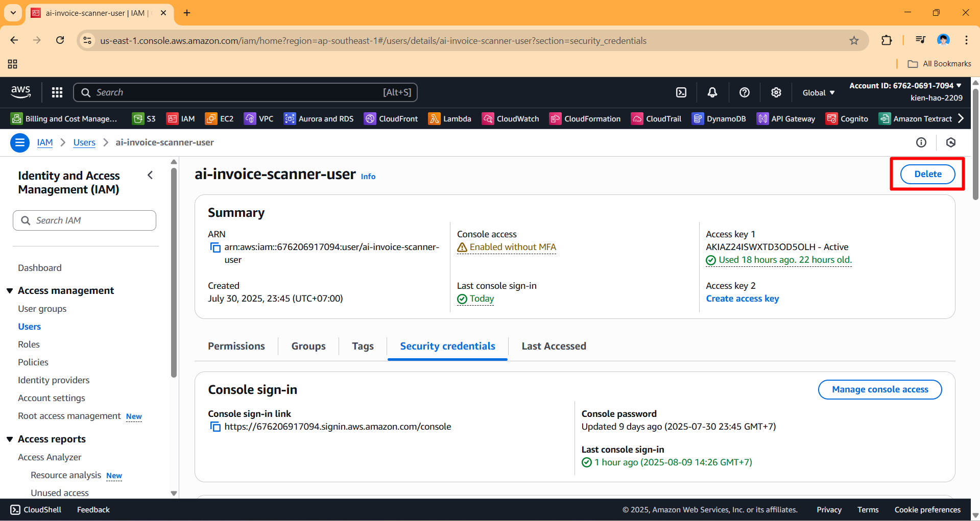Open the notifications bell
The width and height of the screenshot is (980, 521).
[x=712, y=92]
